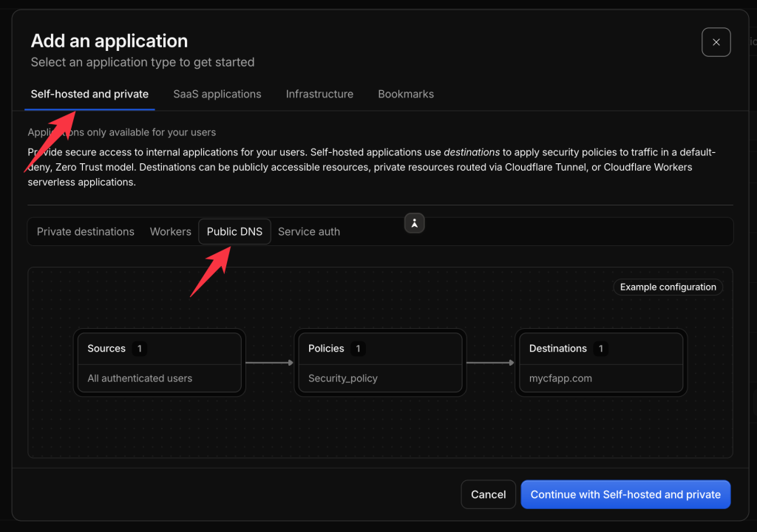Choose the Private destinations option
This screenshot has height=532, width=757.
click(86, 232)
